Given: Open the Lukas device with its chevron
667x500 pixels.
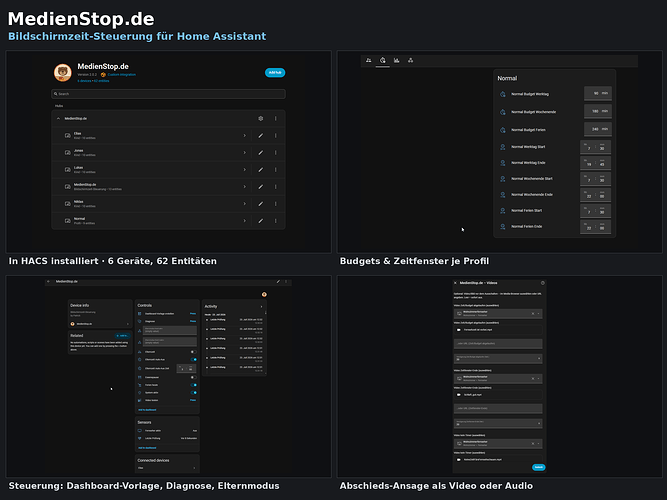Looking at the screenshot, I should 245,169.
